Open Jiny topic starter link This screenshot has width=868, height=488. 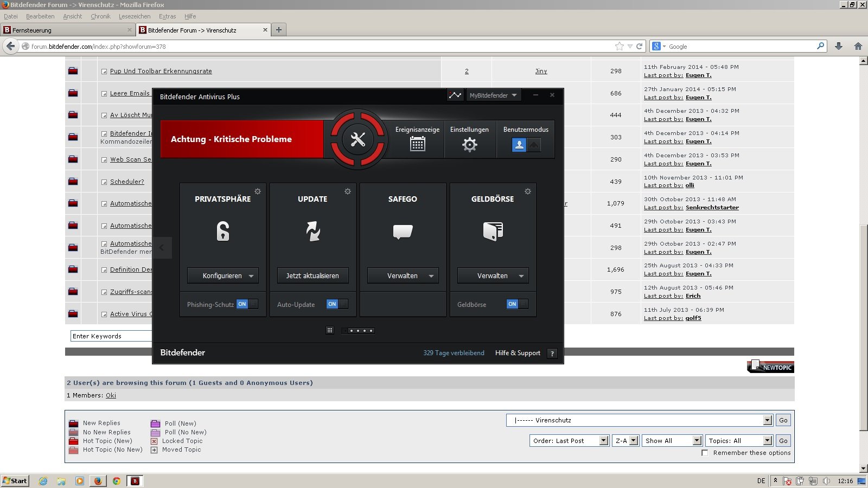click(x=541, y=71)
